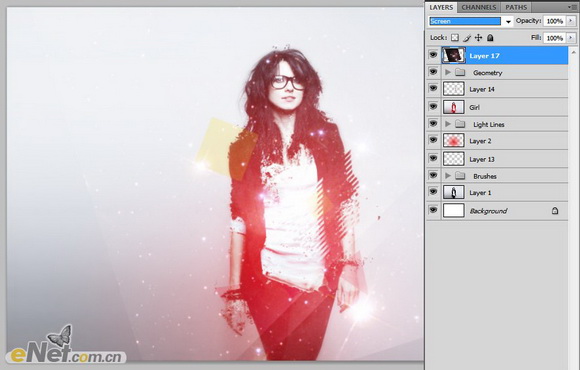Click Layer 17 thumbnail
580x370 pixels.
click(x=454, y=56)
